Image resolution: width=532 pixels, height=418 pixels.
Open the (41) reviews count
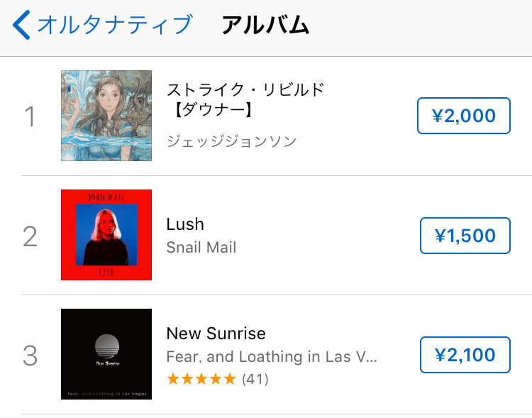255,379
